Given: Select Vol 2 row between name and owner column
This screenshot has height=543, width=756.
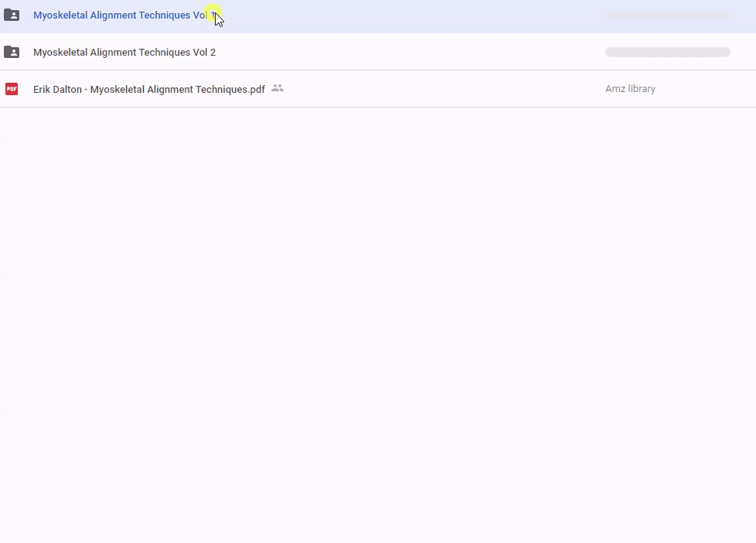Looking at the screenshot, I should (410, 53).
